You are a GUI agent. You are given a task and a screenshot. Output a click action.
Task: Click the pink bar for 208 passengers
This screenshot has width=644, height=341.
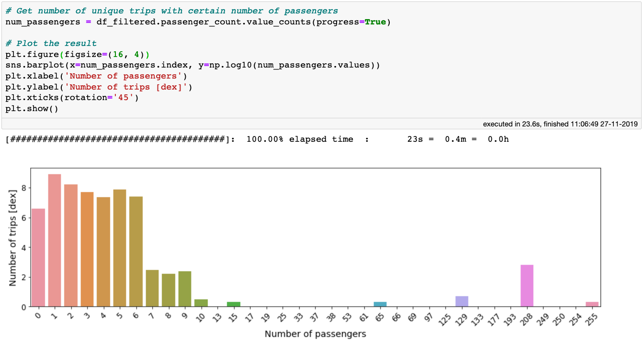(527, 286)
